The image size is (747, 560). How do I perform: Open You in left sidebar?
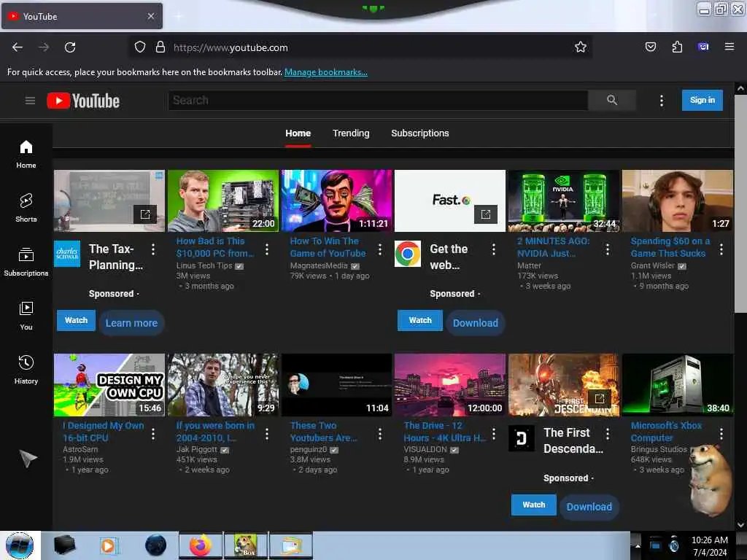point(26,316)
